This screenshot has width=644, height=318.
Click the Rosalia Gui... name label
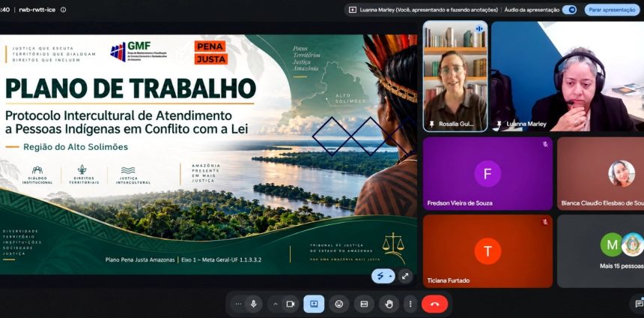tap(456, 124)
